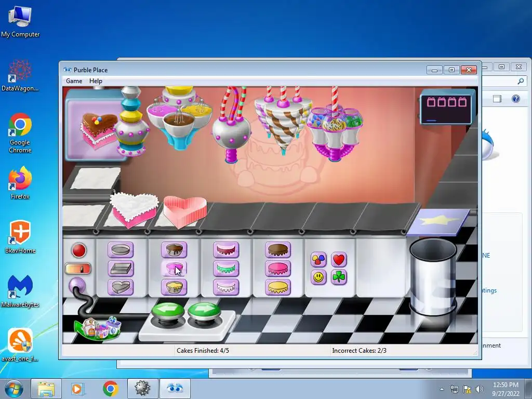Image resolution: width=532 pixels, height=399 pixels.
Task: Open BkavHome desktop shortcut
Action: [20, 237]
